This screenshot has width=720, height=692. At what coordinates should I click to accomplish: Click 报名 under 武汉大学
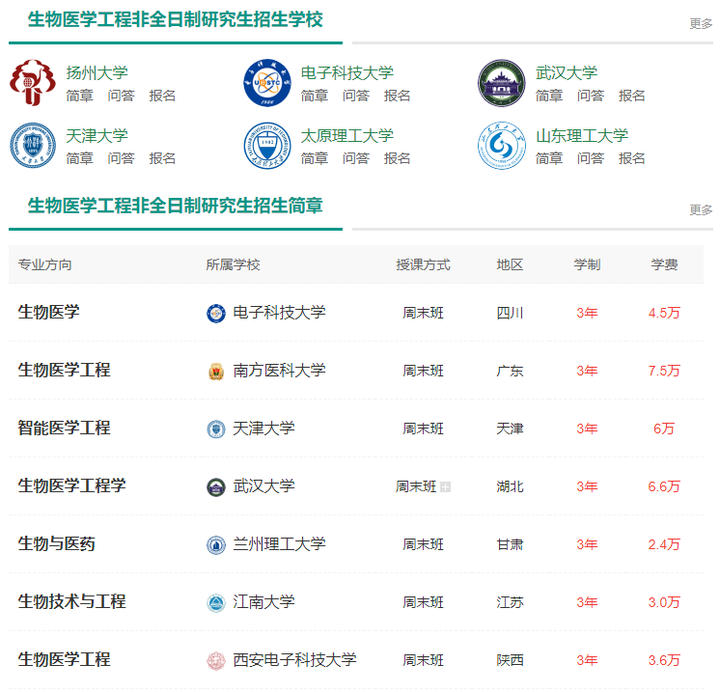(x=632, y=96)
